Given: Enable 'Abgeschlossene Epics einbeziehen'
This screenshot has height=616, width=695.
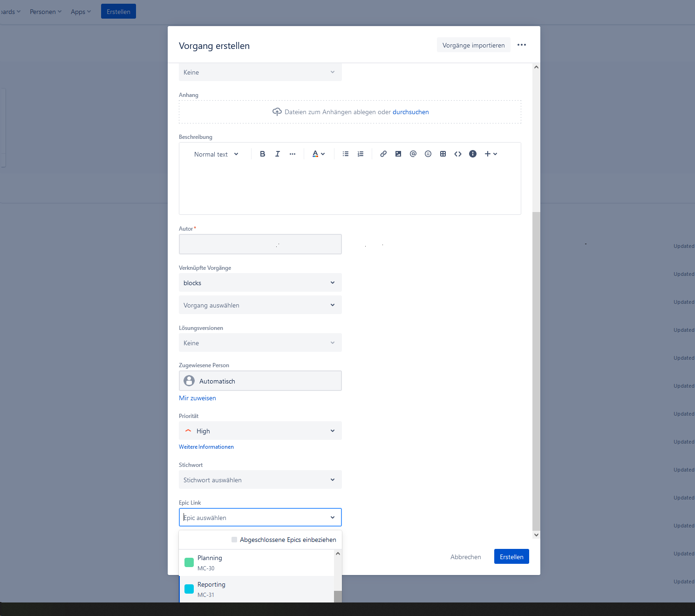Looking at the screenshot, I should [234, 540].
